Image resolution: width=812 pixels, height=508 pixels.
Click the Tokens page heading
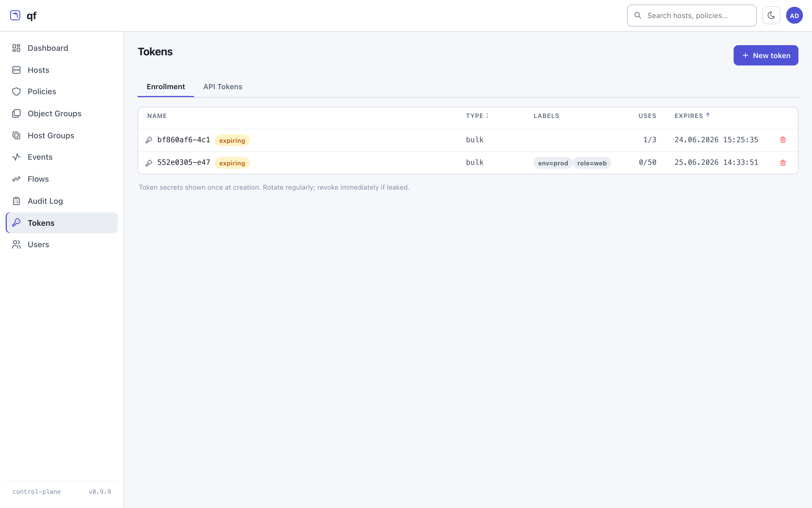[x=155, y=52]
